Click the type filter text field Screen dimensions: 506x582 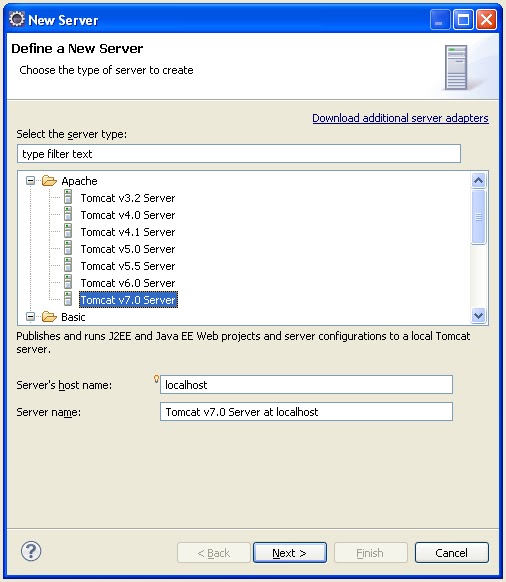click(239, 154)
